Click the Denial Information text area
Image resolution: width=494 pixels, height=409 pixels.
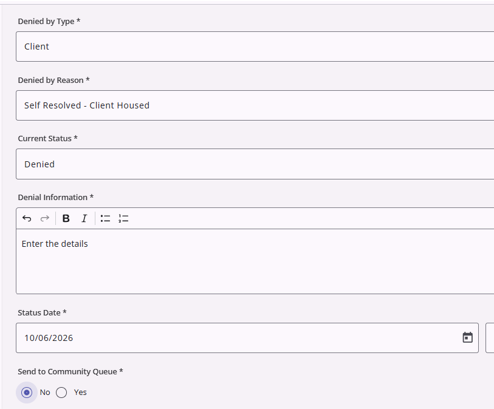click(x=255, y=261)
